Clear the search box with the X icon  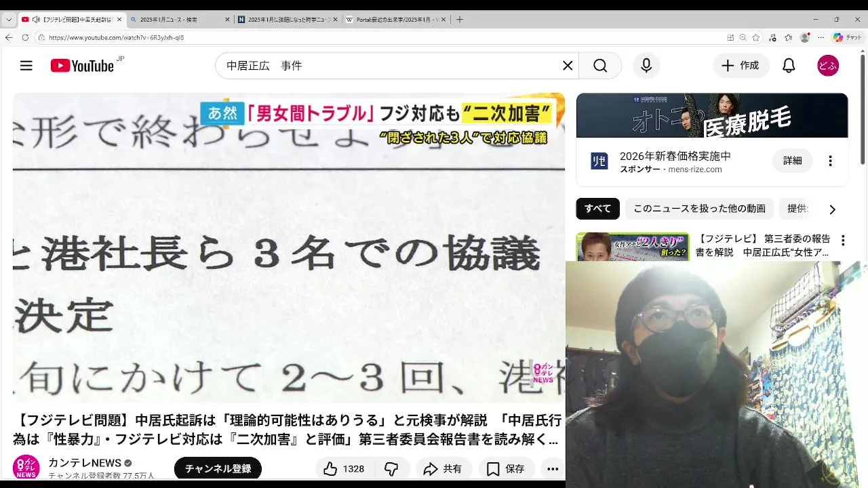[x=568, y=66]
